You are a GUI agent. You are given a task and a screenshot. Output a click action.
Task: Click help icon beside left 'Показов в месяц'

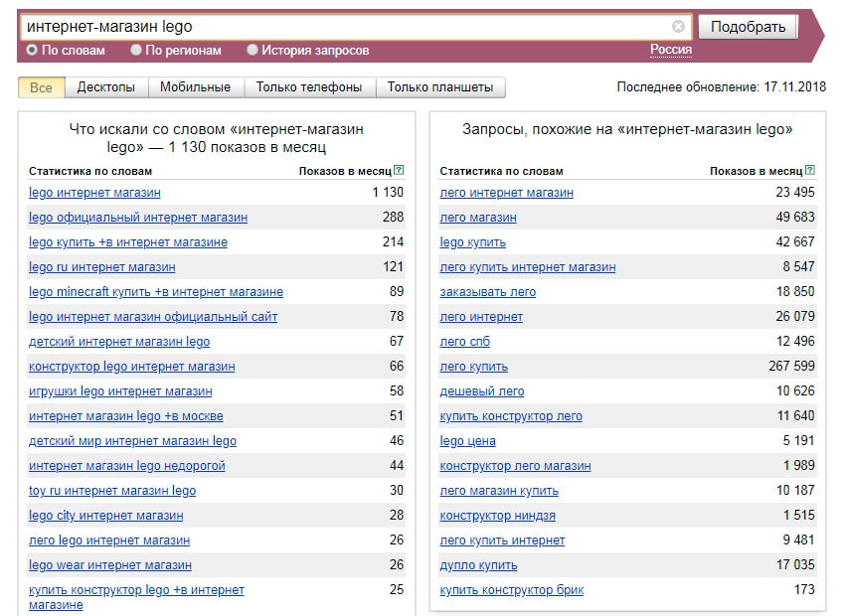tap(399, 171)
